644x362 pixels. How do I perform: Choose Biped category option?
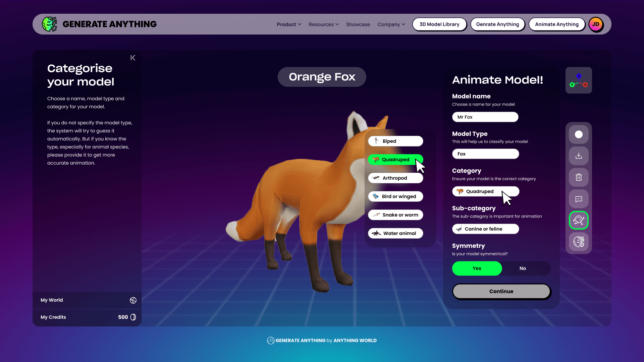pos(395,141)
